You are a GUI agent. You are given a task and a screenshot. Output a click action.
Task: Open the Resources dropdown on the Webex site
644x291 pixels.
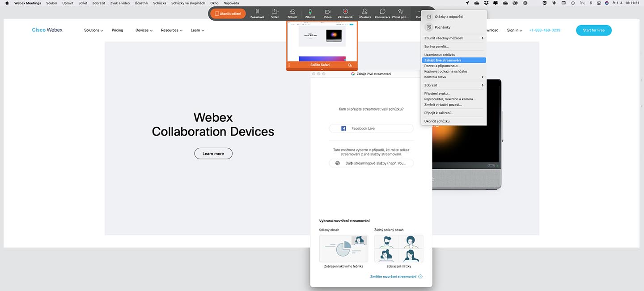click(x=172, y=30)
